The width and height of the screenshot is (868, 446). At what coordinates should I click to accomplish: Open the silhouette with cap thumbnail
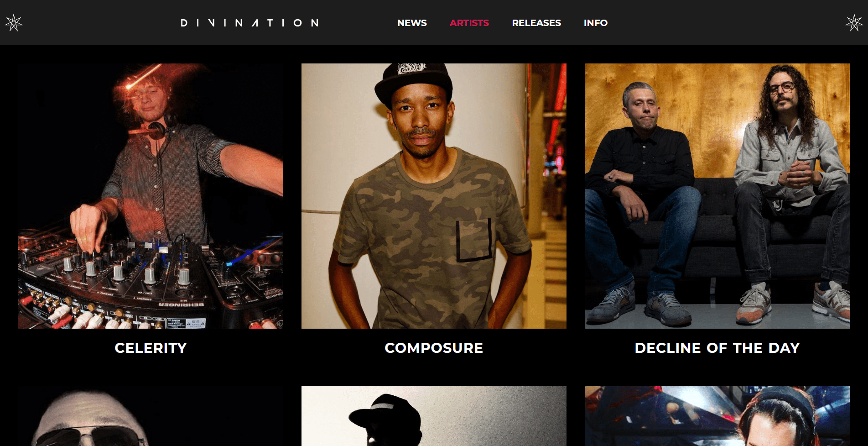[x=434, y=416]
